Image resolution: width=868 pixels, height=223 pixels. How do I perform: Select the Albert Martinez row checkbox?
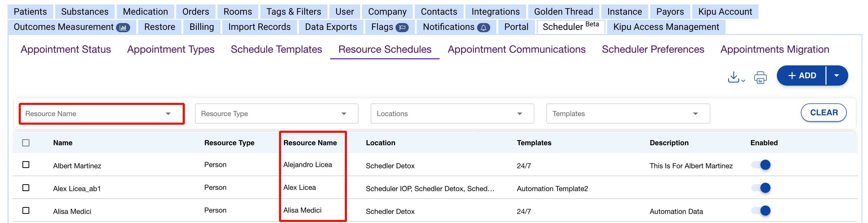[x=26, y=165]
